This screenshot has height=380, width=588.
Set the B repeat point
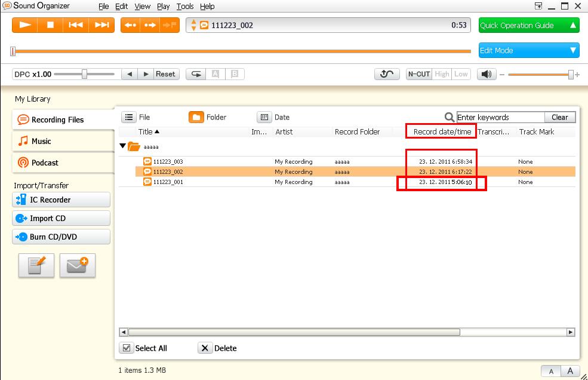click(235, 74)
